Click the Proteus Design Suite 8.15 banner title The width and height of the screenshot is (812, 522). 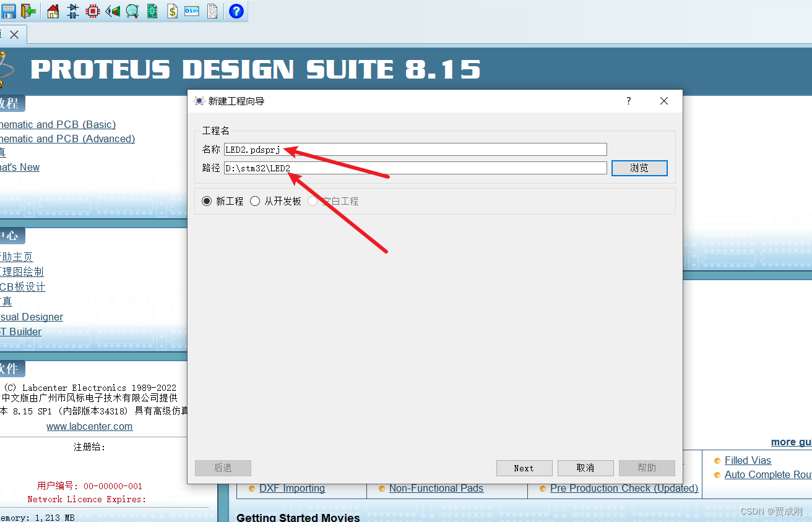point(256,69)
